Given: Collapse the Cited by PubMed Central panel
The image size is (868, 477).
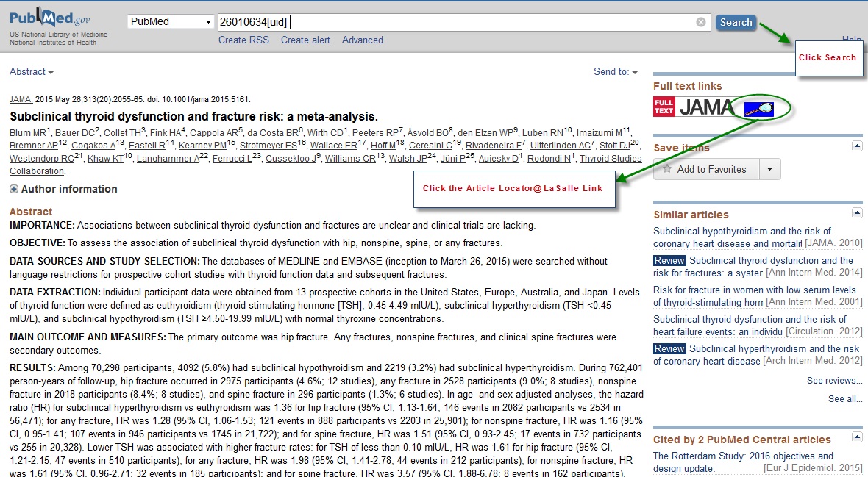Looking at the screenshot, I should pyautogui.click(x=856, y=435).
